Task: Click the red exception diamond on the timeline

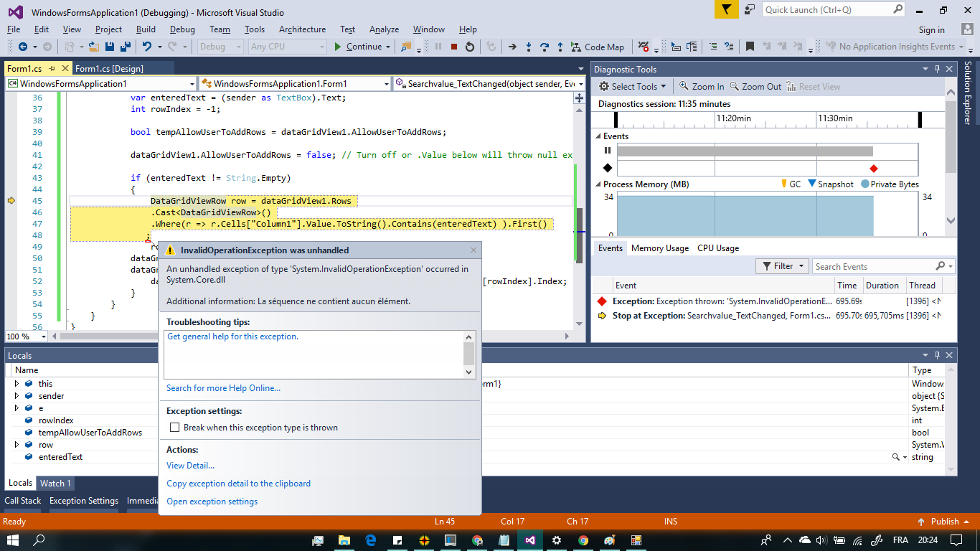Action: pos(874,168)
